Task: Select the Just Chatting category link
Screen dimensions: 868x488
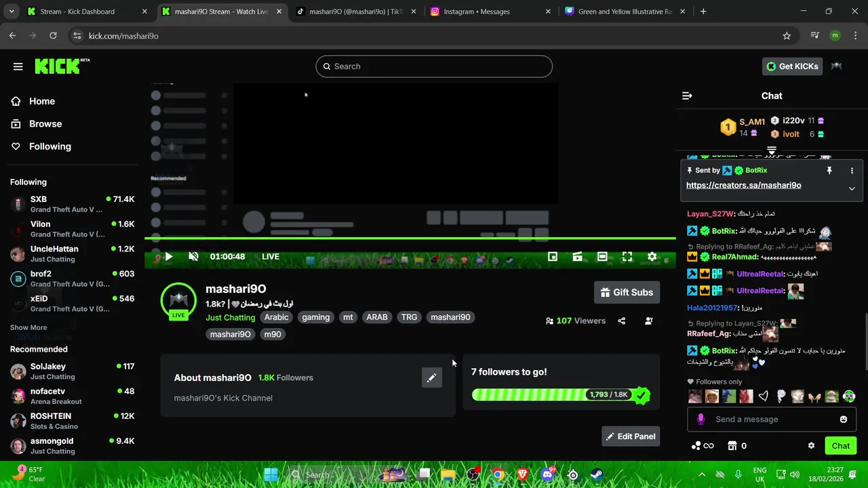Action: pos(231,317)
